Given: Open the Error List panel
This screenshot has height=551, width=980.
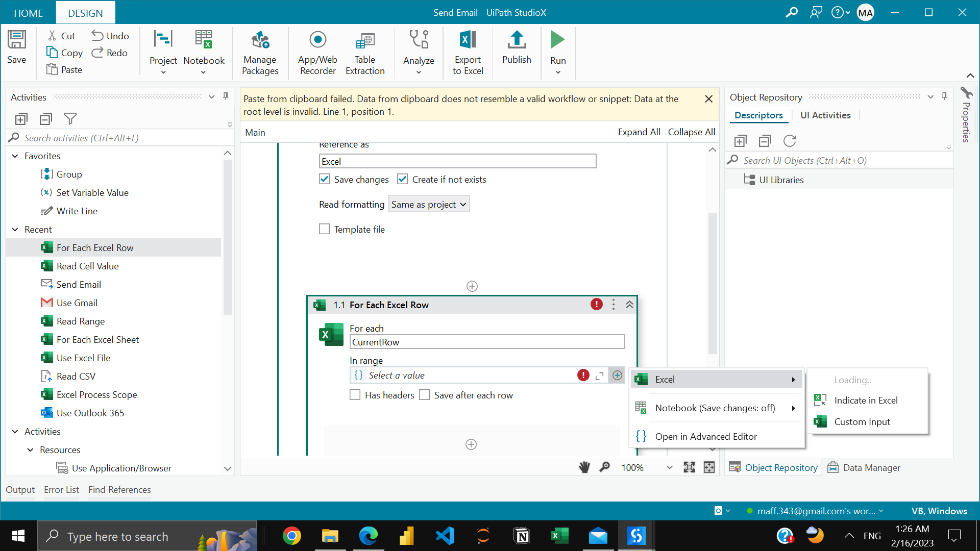Looking at the screenshot, I should (x=61, y=489).
